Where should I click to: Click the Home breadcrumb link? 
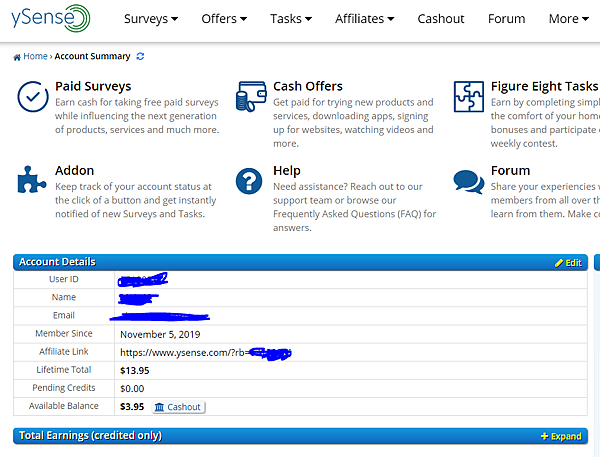(x=35, y=56)
